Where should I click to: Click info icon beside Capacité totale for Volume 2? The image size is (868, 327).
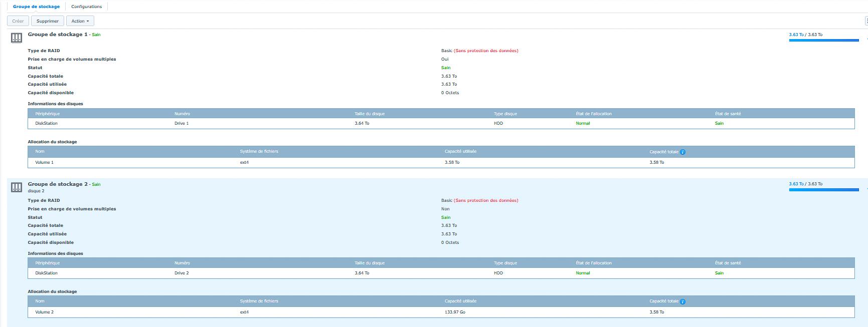point(682,301)
